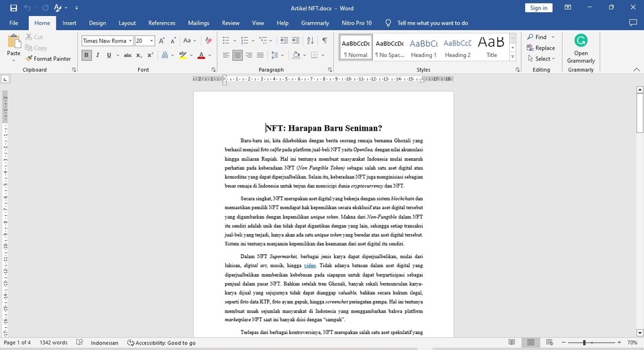Click the Replace button

tap(541, 48)
